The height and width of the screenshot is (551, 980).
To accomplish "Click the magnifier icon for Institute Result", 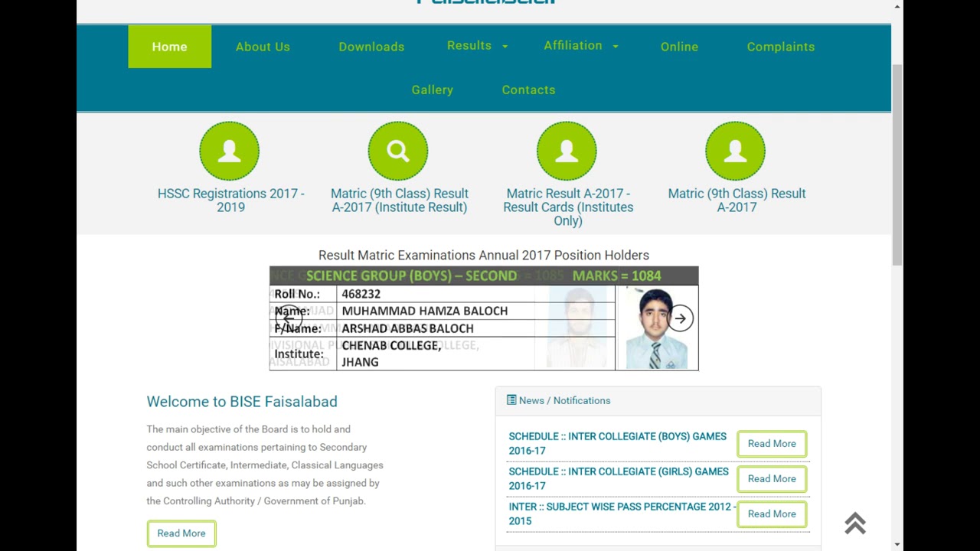I will pyautogui.click(x=398, y=151).
